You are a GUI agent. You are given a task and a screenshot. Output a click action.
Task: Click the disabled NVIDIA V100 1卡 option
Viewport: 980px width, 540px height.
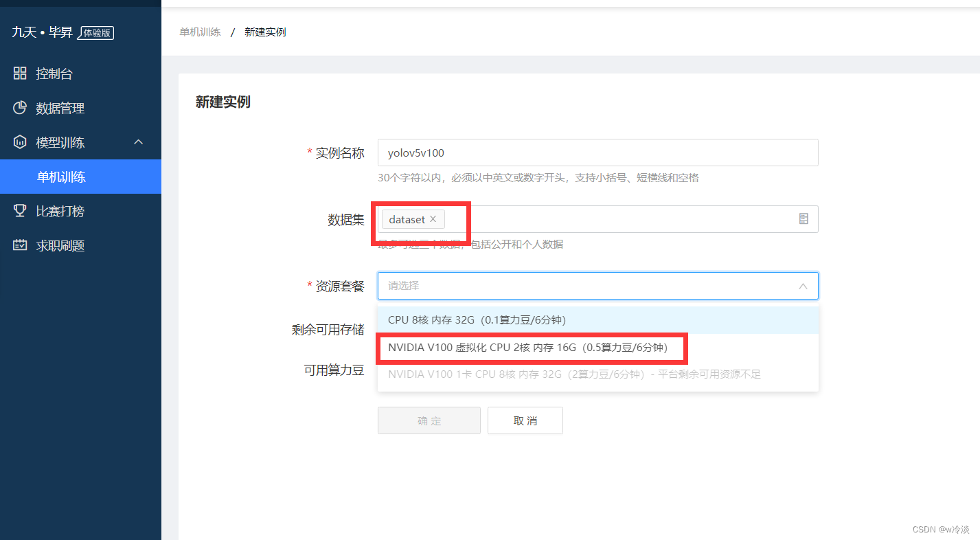(x=597, y=374)
